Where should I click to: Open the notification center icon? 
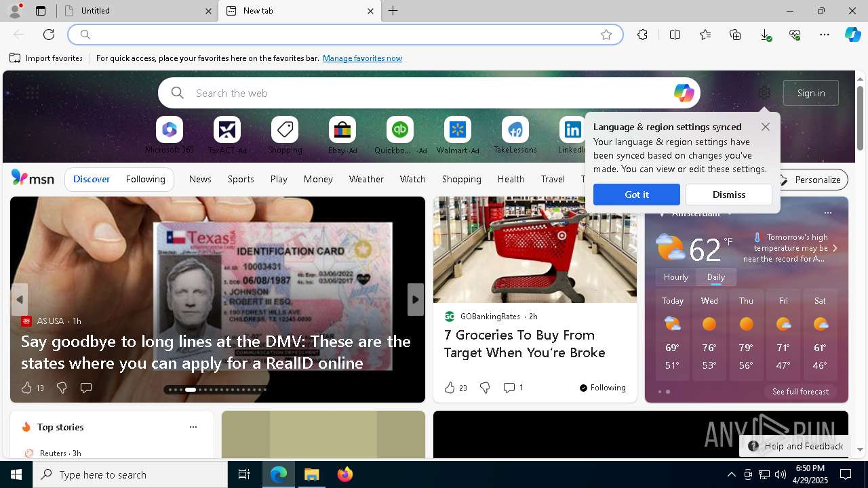846,474
